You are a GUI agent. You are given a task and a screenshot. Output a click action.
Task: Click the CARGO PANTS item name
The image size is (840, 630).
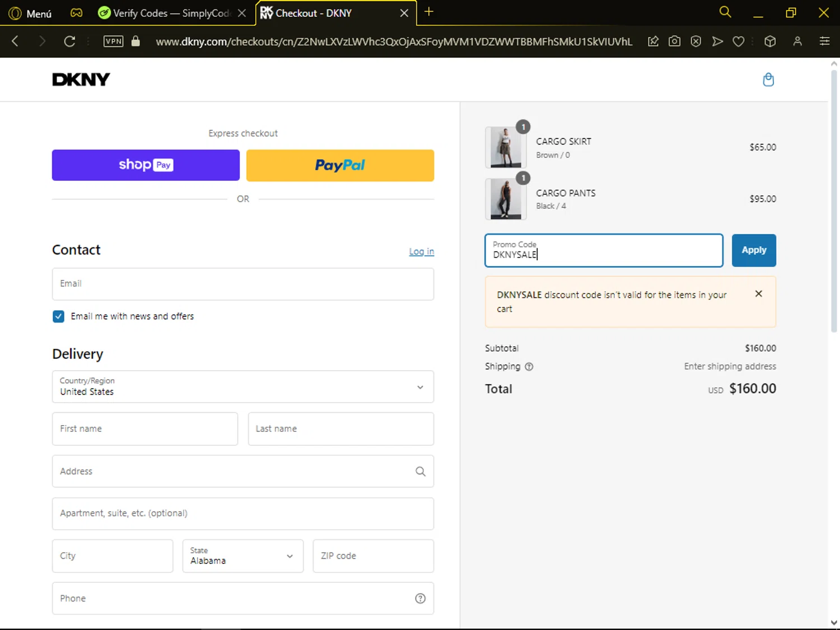click(x=566, y=193)
